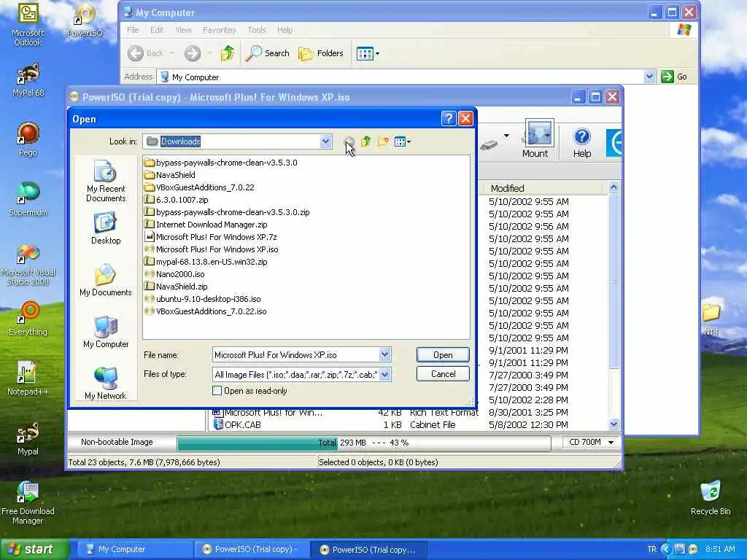Viewport: 747px width, 560px height.
Task: Click Search in My Computer toolbar
Action: click(268, 52)
